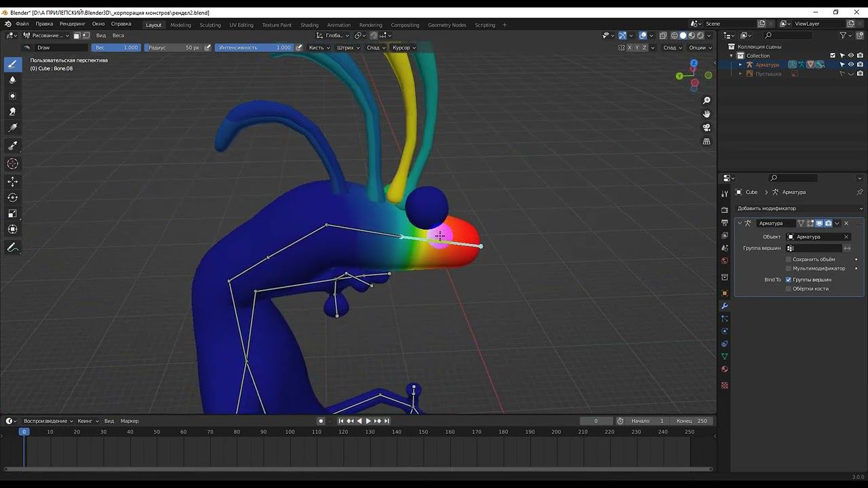
Task: Open the Tool properties tab icon
Action: (x=724, y=195)
